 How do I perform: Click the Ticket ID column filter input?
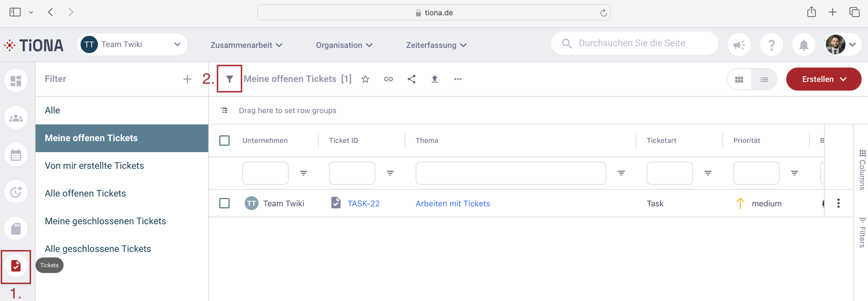[352, 173]
